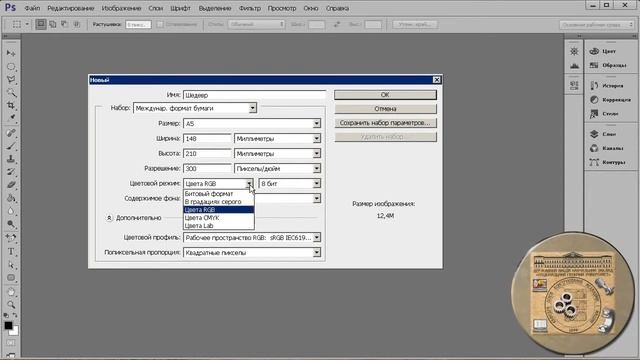Select the Blur tool
This screenshot has height=360, width=640.
[x=11, y=211]
